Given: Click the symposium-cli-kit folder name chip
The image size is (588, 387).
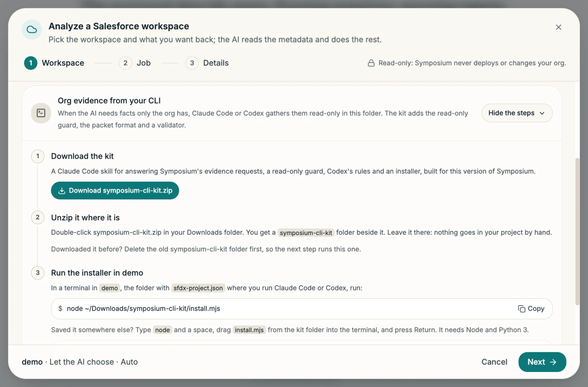Looking at the screenshot, I should pos(306,233).
